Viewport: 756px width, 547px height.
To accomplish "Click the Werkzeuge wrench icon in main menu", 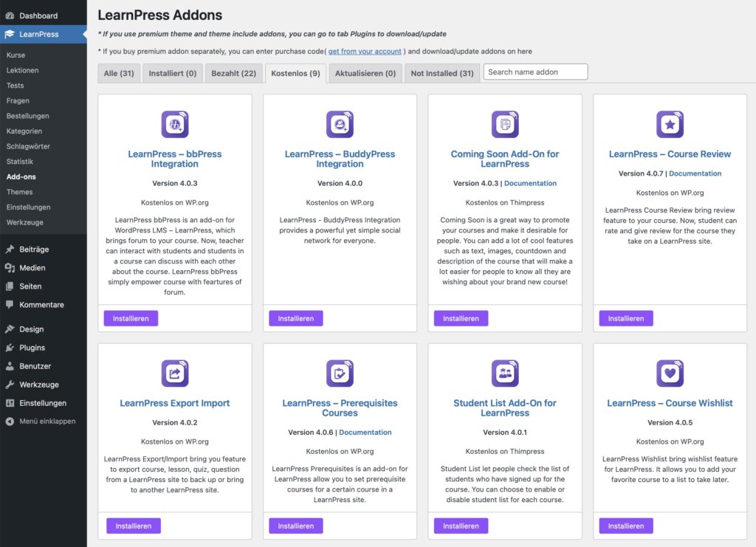I will (10, 385).
